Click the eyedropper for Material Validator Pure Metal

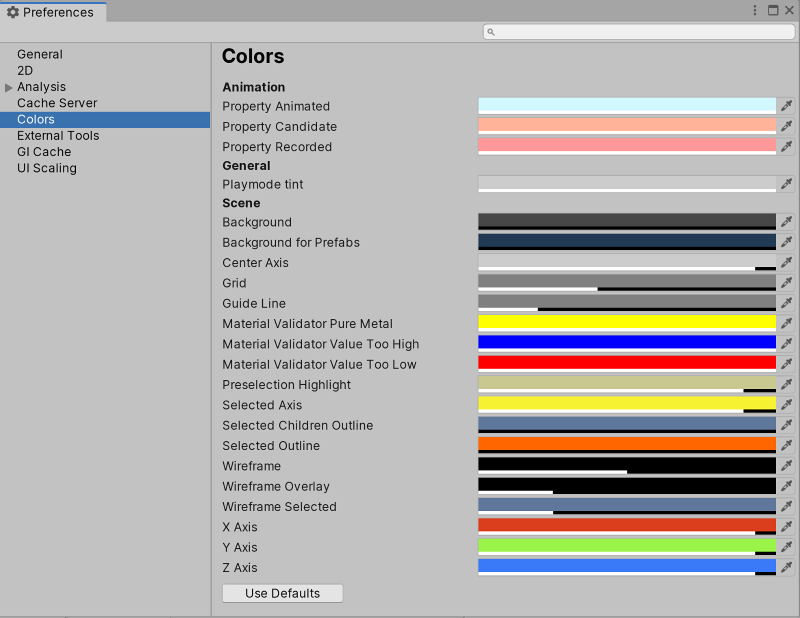point(786,323)
